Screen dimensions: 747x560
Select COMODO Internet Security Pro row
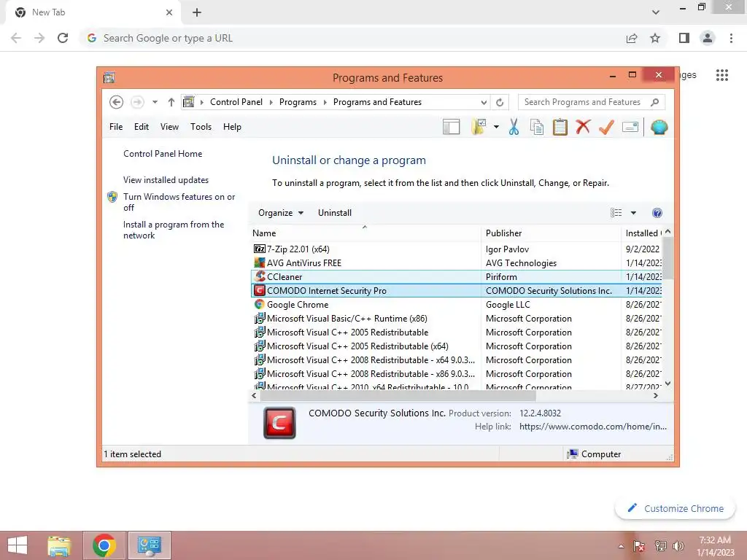(x=456, y=290)
